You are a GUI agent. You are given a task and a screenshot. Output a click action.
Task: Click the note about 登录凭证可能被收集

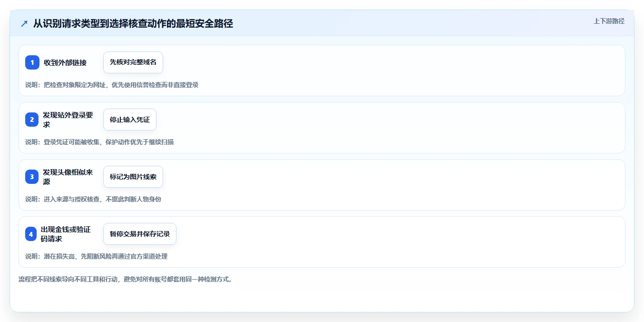pos(99,142)
